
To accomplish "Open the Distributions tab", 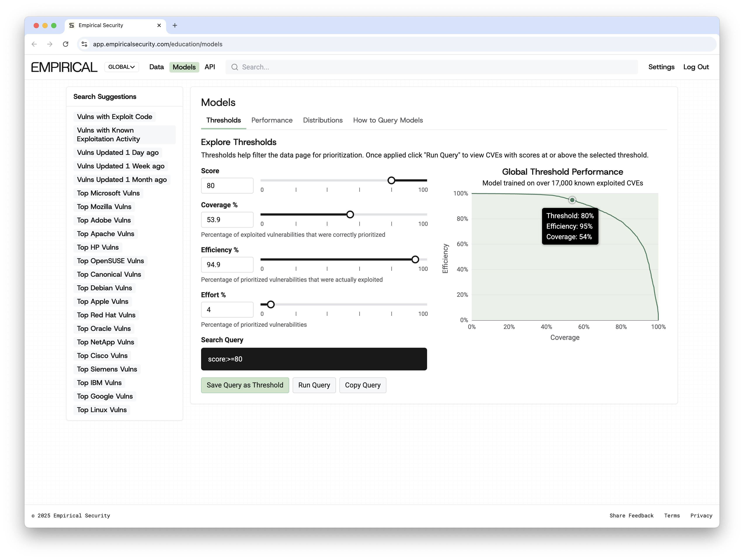I will coord(323,120).
